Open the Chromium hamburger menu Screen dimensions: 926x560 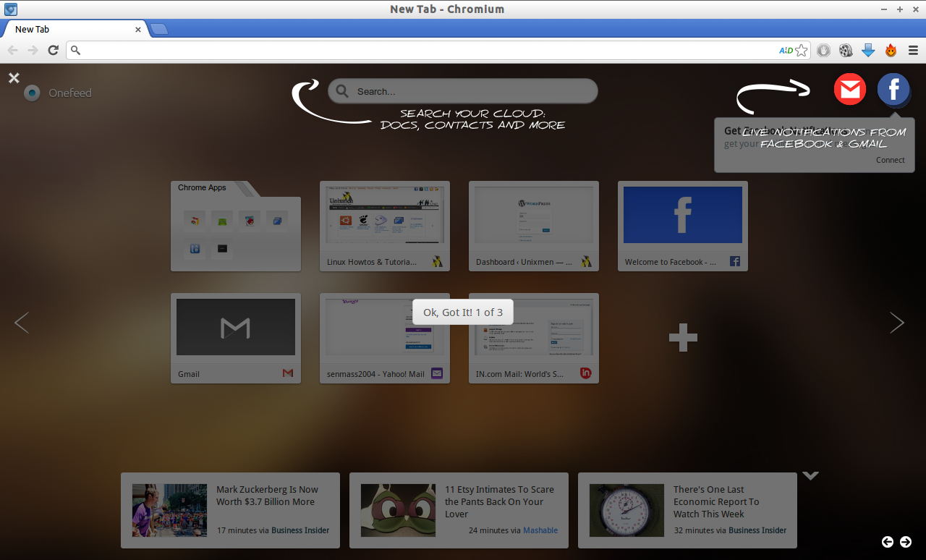[913, 50]
